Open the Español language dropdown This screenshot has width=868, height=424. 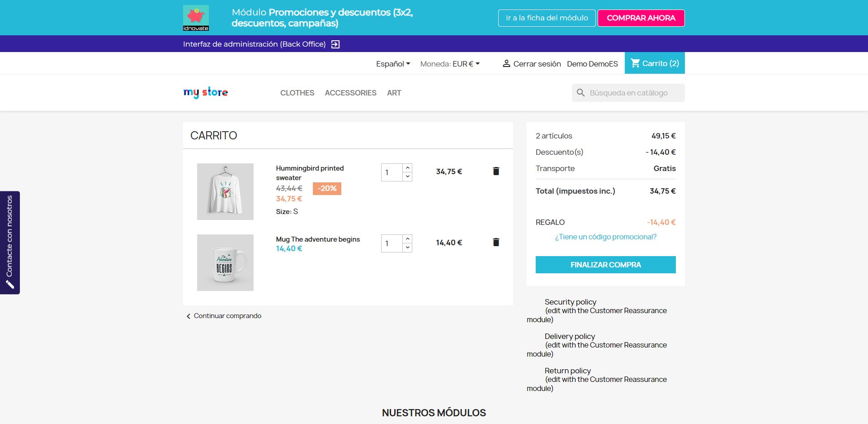393,64
